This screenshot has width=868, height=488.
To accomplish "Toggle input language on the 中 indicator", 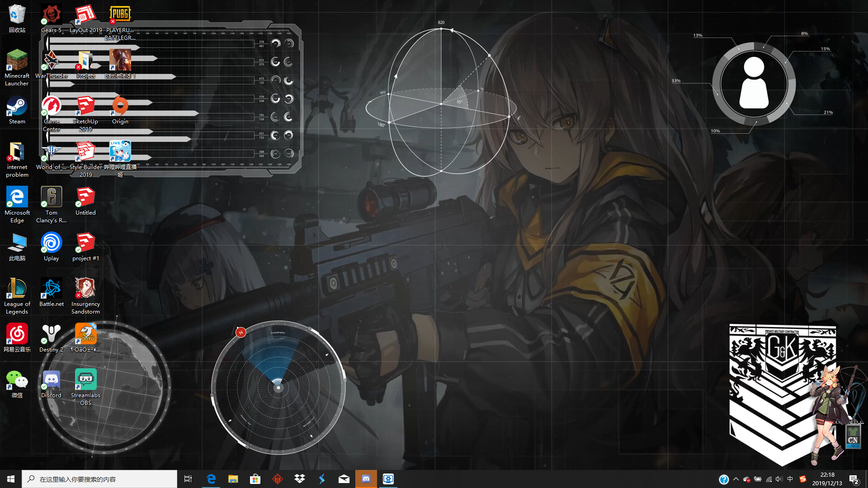I will (x=790, y=479).
